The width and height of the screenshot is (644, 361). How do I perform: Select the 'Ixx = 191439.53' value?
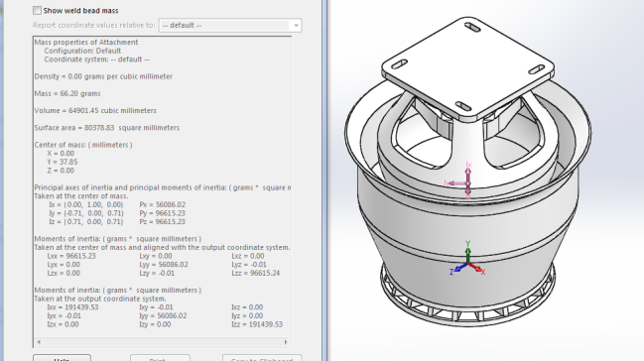[x=72, y=307]
